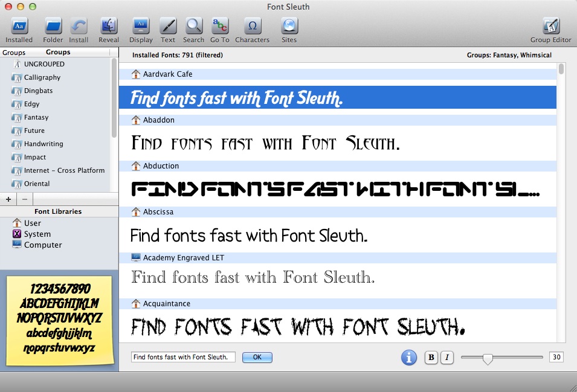577x392 pixels.
Task: Click the Reveal toolbar icon
Action: 108,27
